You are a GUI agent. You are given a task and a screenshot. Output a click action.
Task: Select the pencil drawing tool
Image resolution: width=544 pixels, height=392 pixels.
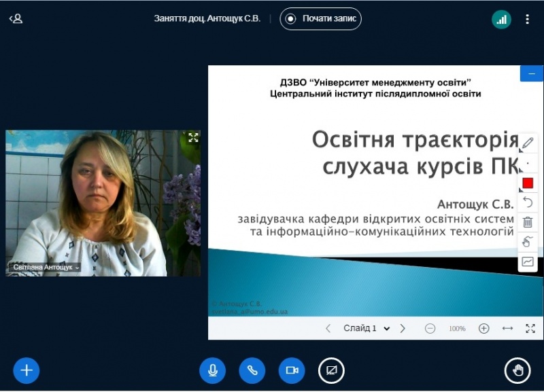click(528, 143)
